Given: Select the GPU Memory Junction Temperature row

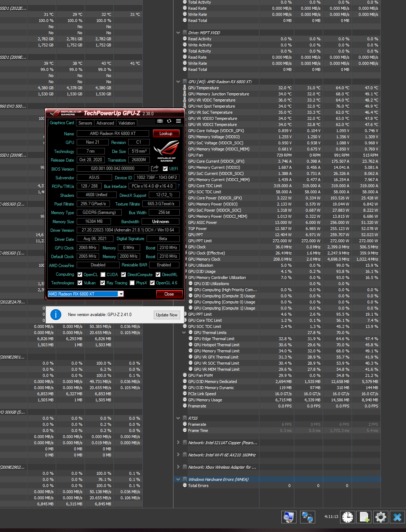Looking at the screenshot, I should tap(281, 94).
